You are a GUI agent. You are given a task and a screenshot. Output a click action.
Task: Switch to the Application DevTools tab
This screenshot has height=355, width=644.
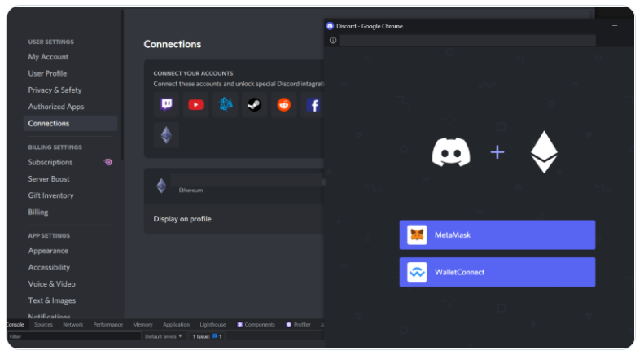coord(176,325)
